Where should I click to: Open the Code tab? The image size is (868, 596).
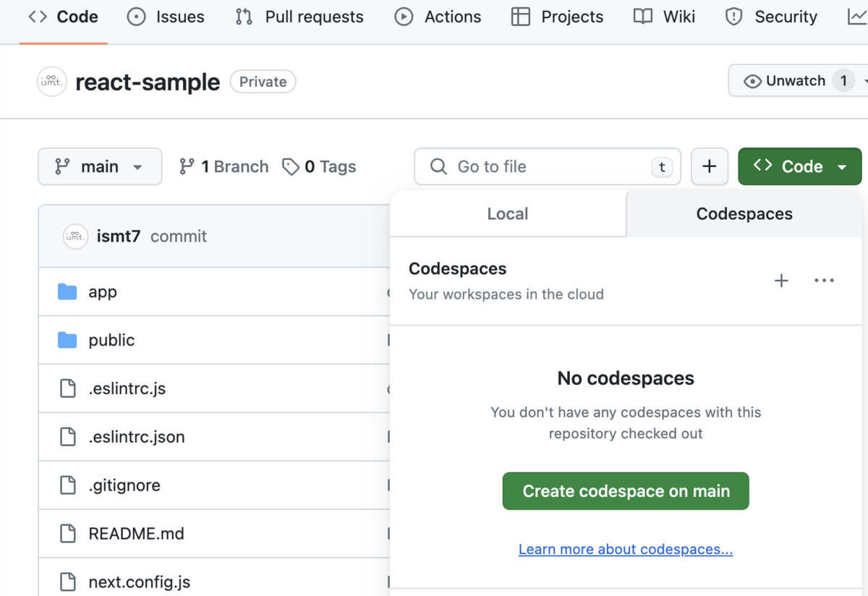coord(63,17)
